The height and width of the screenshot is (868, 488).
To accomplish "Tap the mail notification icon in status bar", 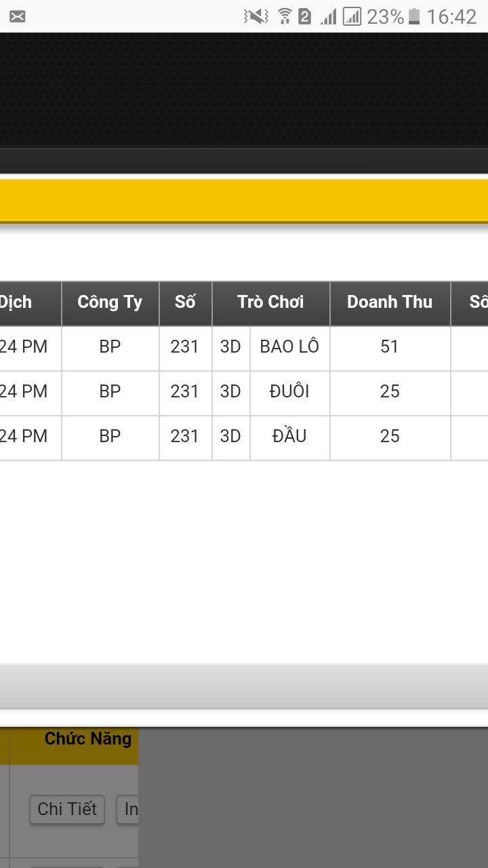I will 18,16.
